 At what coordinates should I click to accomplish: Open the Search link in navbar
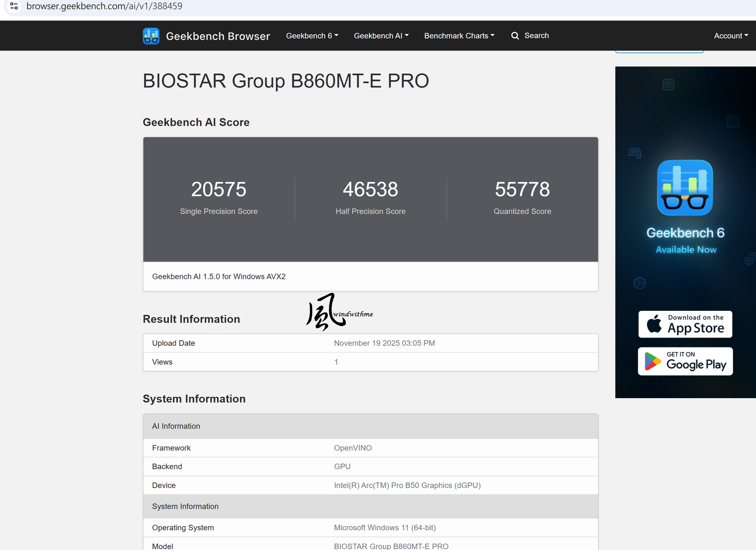(x=536, y=36)
